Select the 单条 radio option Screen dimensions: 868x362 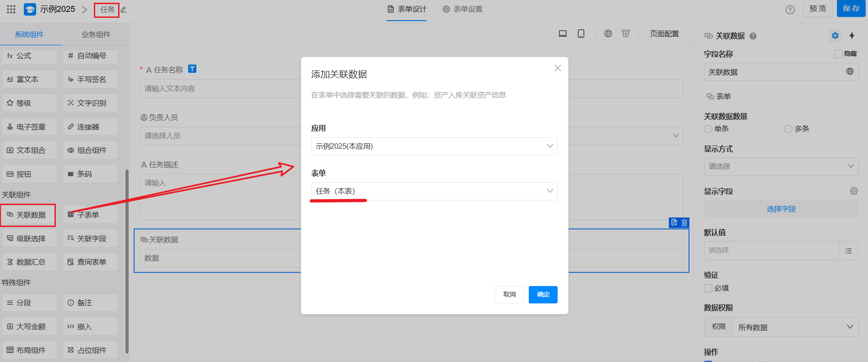coord(708,129)
